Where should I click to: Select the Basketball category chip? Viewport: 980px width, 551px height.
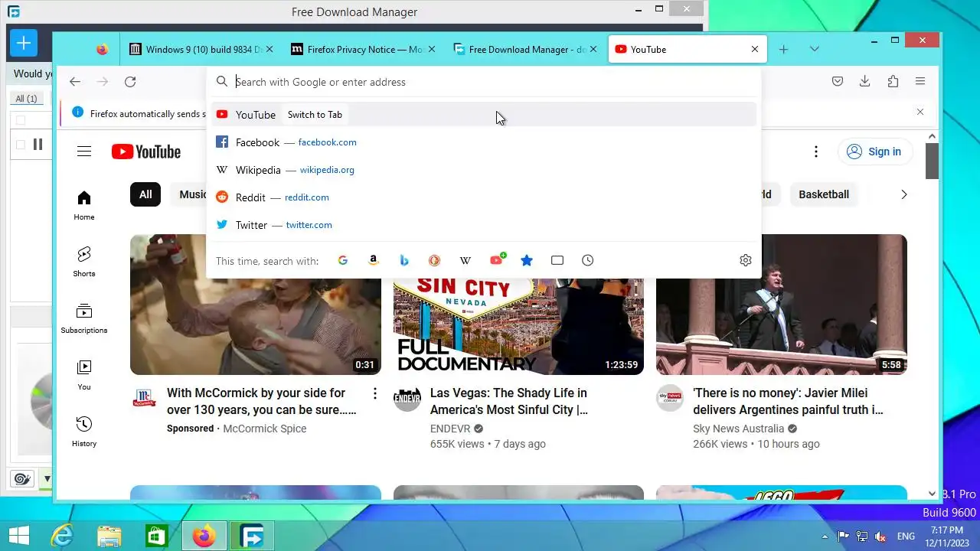[x=824, y=194]
